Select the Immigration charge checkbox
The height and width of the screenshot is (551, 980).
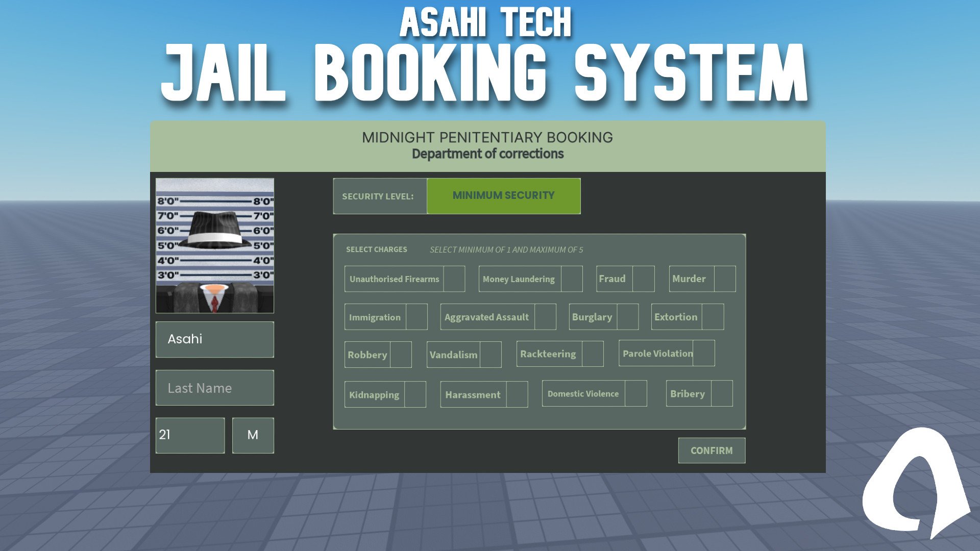click(x=416, y=317)
